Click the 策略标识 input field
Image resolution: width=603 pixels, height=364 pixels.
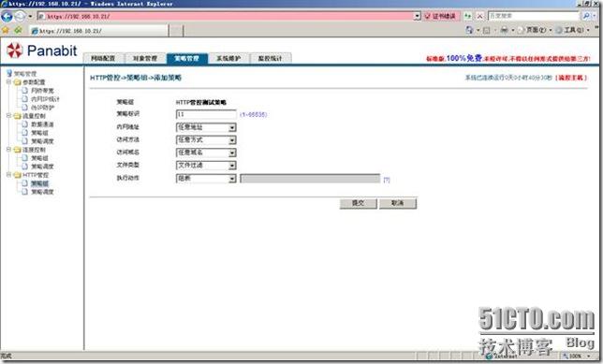[x=206, y=114]
